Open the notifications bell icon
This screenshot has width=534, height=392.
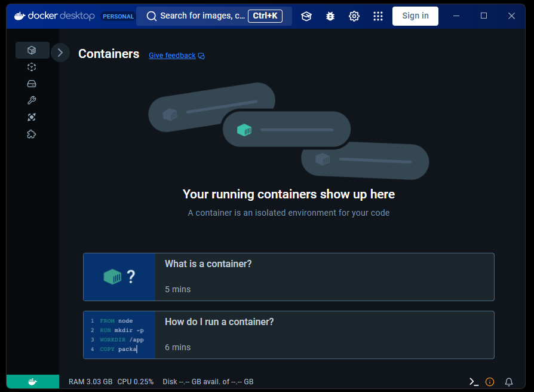click(509, 382)
